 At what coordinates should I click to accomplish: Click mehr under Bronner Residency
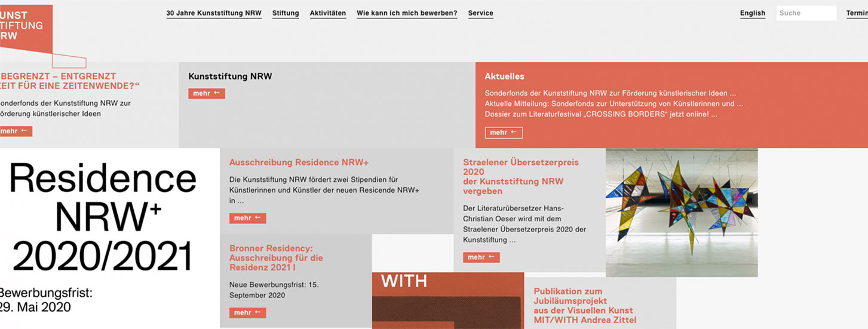click(x=247, y=313)
